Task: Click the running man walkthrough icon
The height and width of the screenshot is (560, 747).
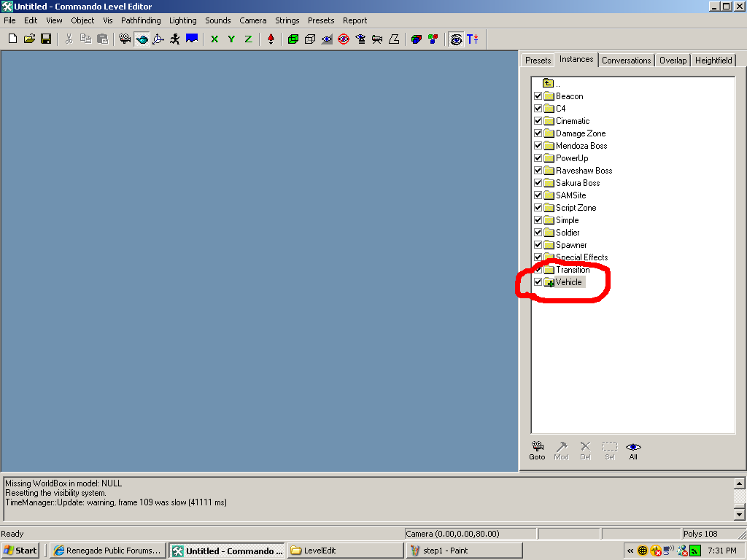Action: pyautogui.click(x=175, y=39)
